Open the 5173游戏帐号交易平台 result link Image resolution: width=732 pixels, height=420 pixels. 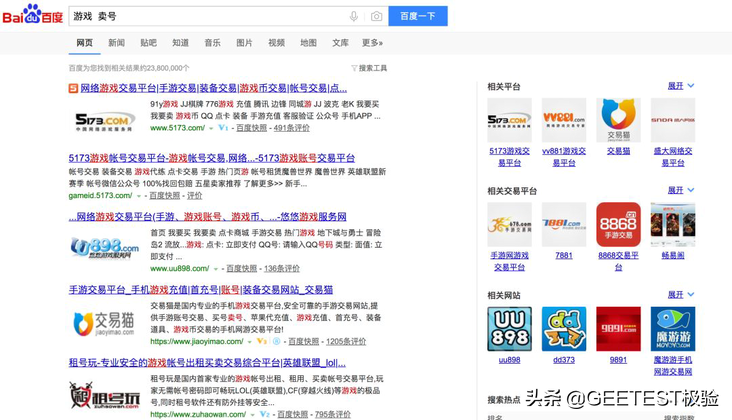tap(211, 158)
